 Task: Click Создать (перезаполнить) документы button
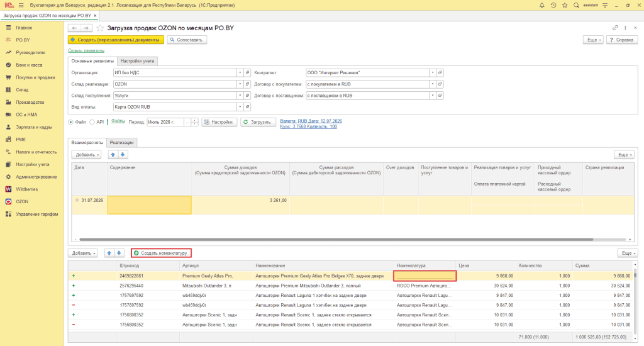pyautogui.click(x=116, y=40)
